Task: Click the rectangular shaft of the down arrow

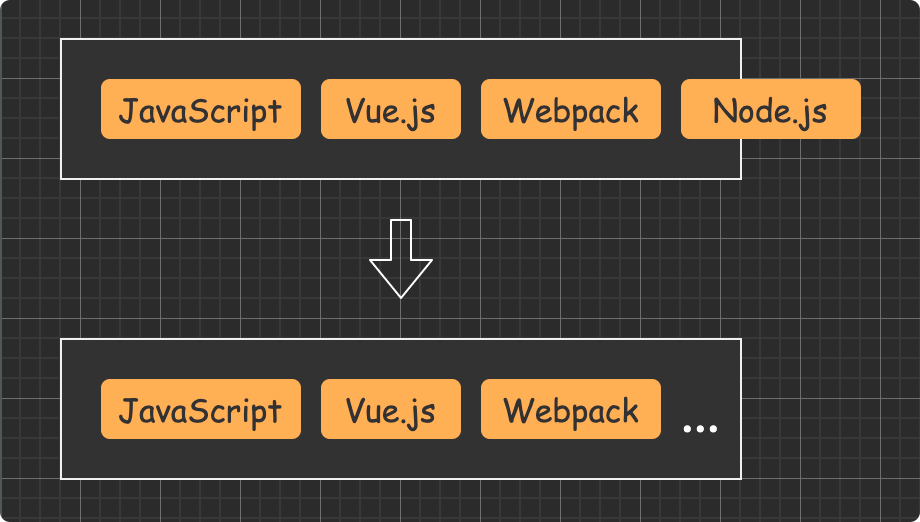Action: [401, 238]
